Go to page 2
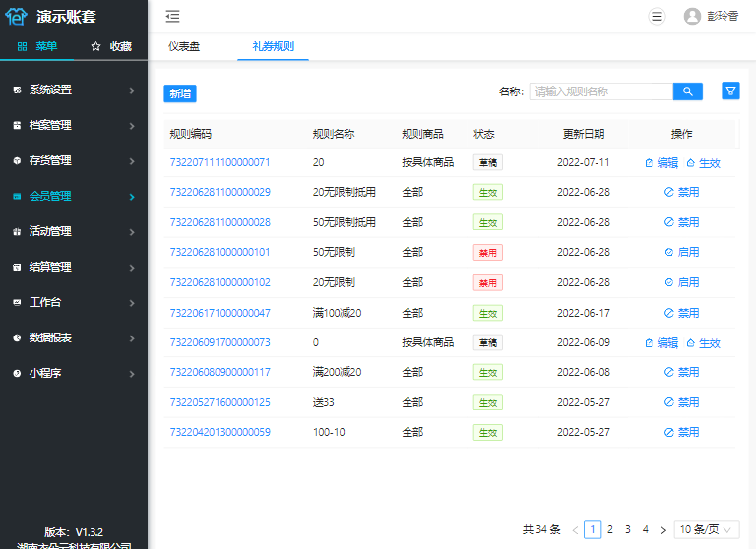This screenshot has height=549, width=756. coord(610,529)
